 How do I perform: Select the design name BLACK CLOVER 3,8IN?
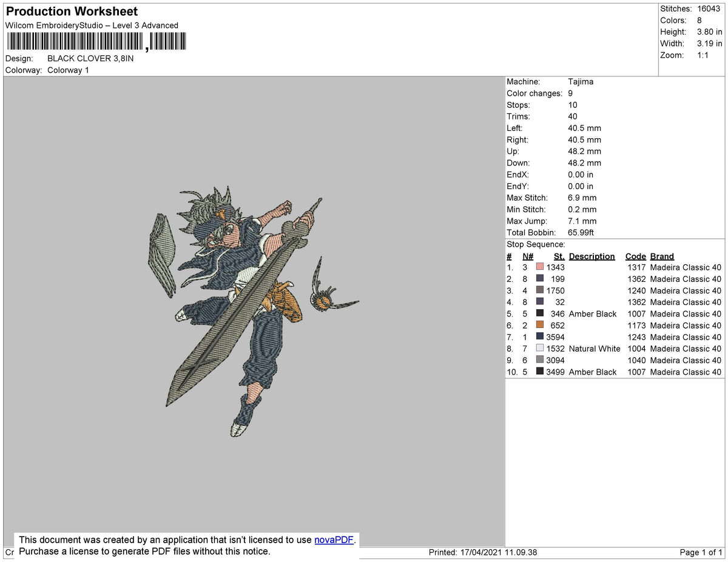(x=90, y=59)
